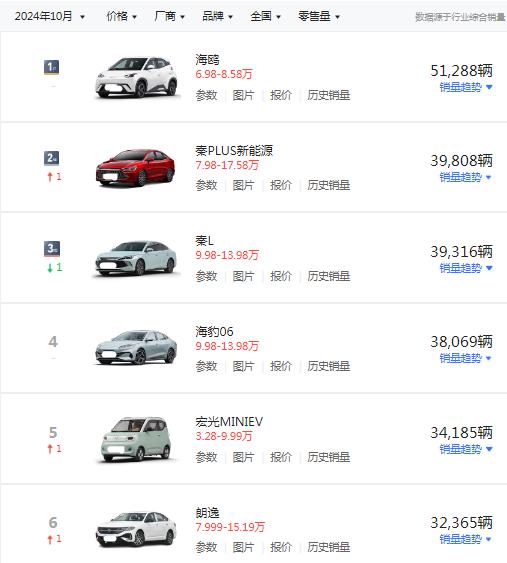Open the 品牌 filter menu

point(218,16)
